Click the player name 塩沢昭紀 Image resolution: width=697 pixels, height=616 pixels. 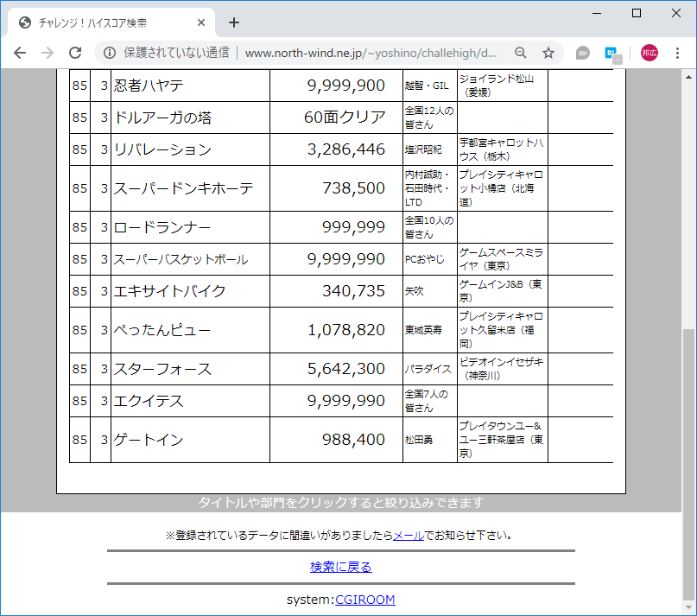click(423, 149)
